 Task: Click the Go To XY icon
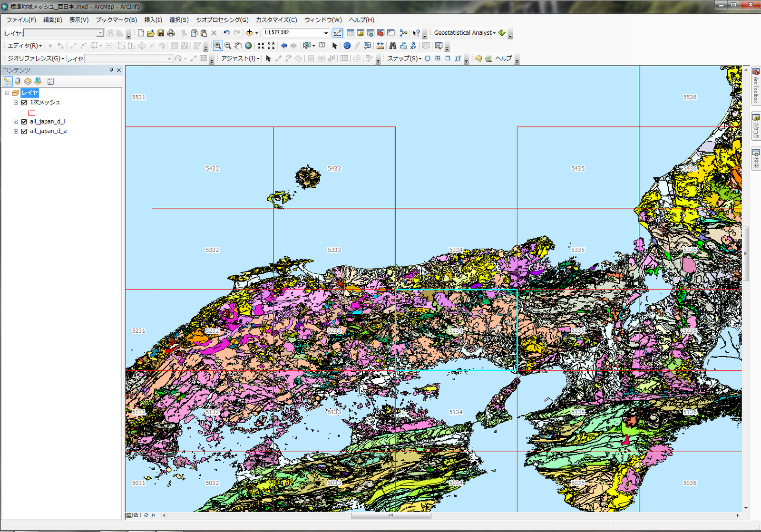tap(413, 46)
